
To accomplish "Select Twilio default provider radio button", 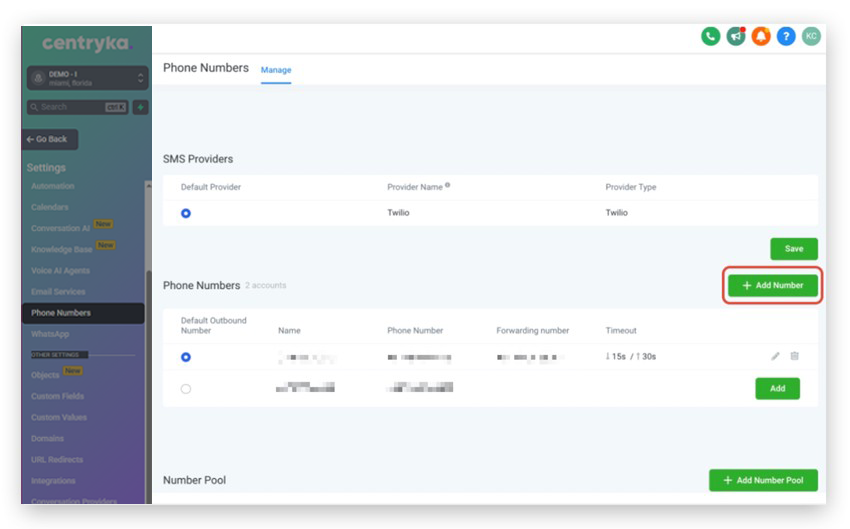I will [186, 213].
